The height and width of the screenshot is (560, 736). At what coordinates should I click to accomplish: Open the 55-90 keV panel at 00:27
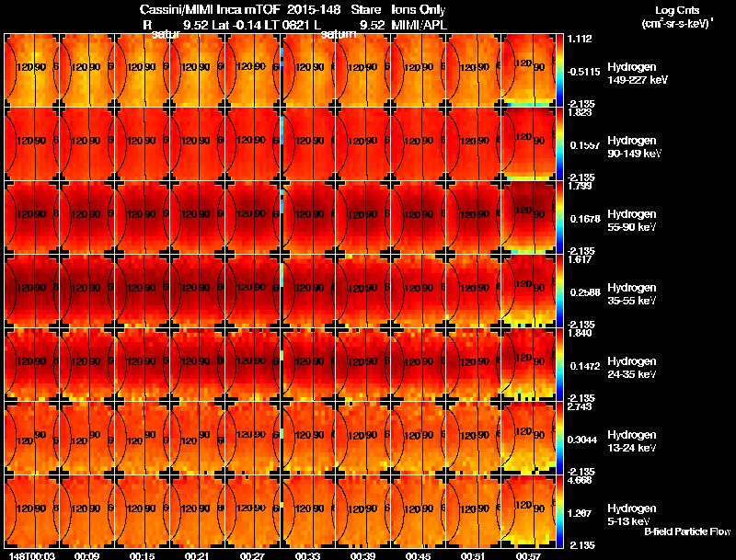[252, 218]
